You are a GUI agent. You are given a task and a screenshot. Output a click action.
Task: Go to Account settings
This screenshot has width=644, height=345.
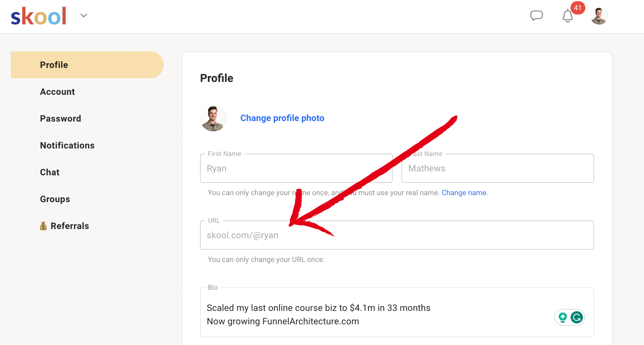57,92
